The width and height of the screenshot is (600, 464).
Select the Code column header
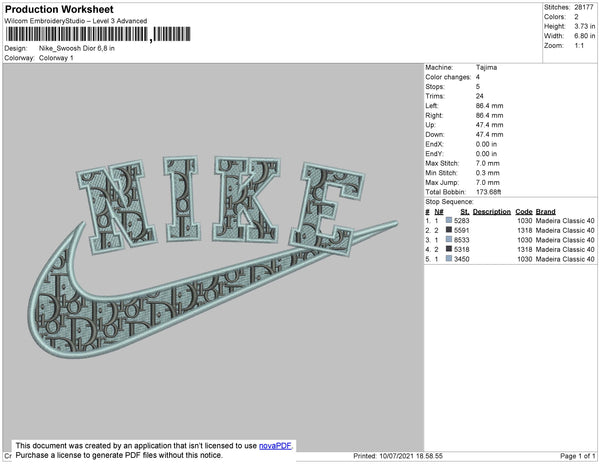pyautogui.click(x=523, y=212)
